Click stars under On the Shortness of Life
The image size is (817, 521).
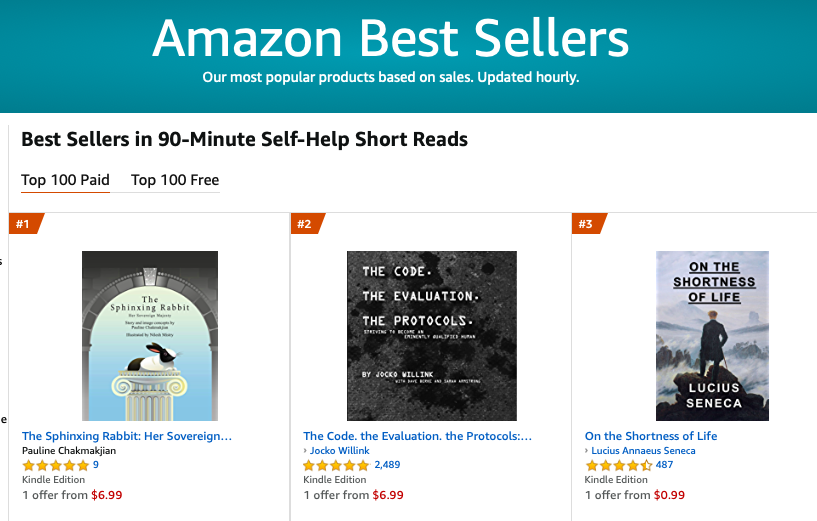(618, 465)
